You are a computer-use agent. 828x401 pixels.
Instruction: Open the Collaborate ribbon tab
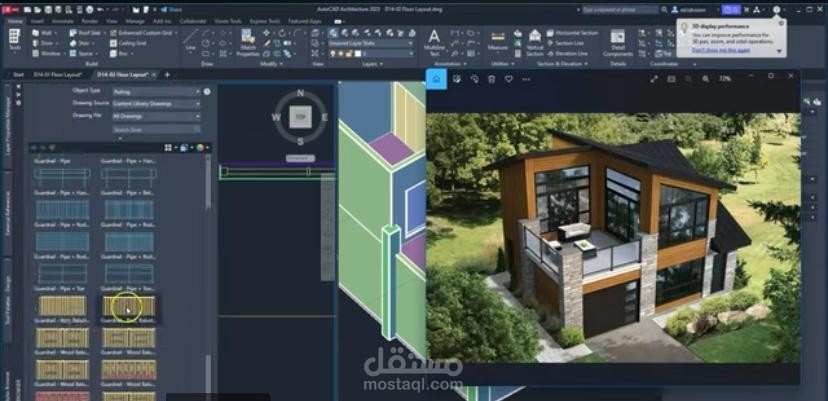[x=193, y=21]
